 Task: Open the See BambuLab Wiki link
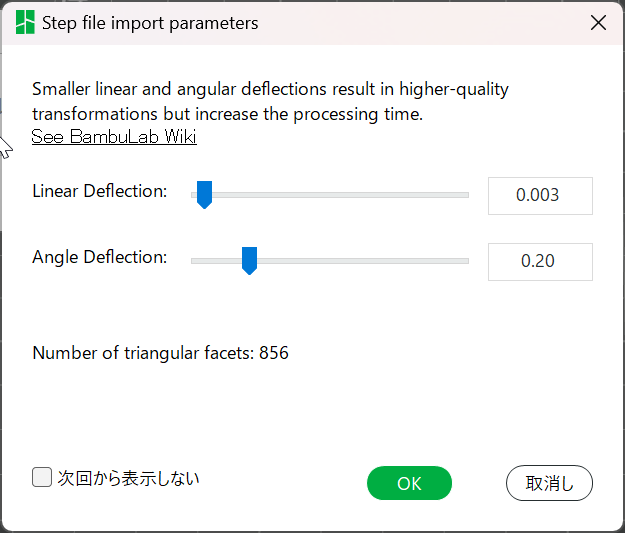114,137
